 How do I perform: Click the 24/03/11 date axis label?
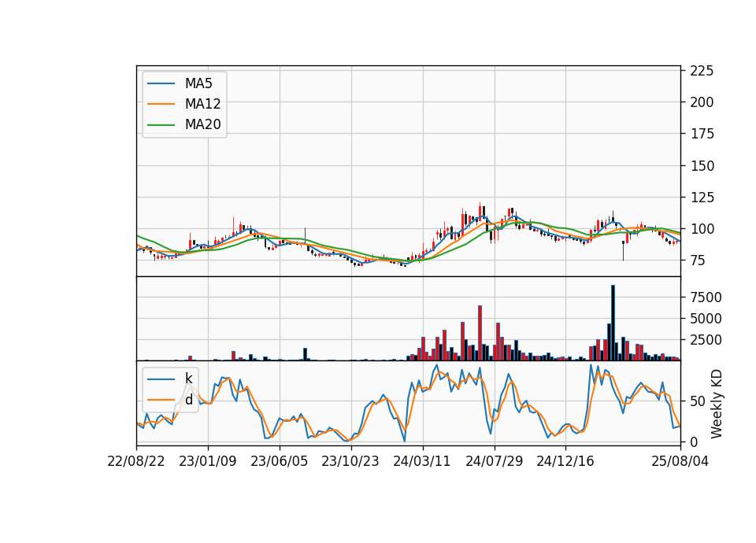pyautogui.click(x=422, y=461)
